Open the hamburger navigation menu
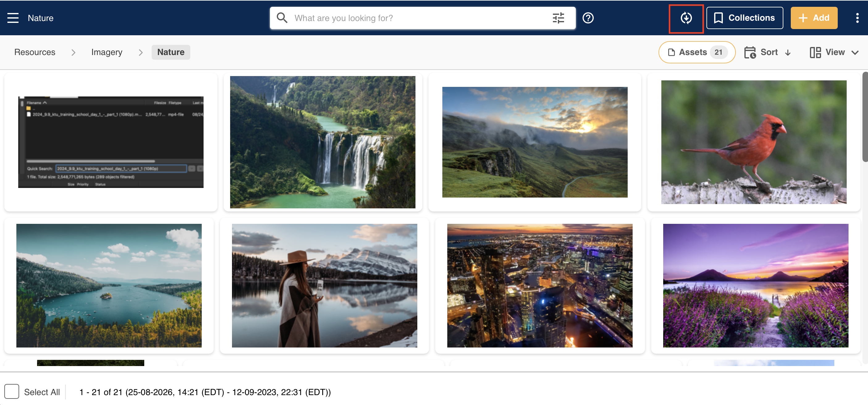Screen dimensions: 868x405 [13, 18]
